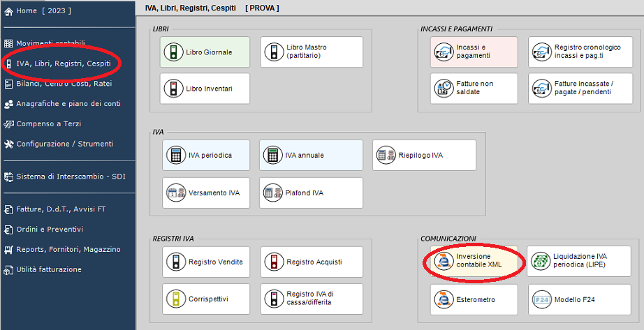Screen dimensions: 644x330
Task: Click the Corrispettivi yellow traffic-light icon
Action: click(174, 299)
